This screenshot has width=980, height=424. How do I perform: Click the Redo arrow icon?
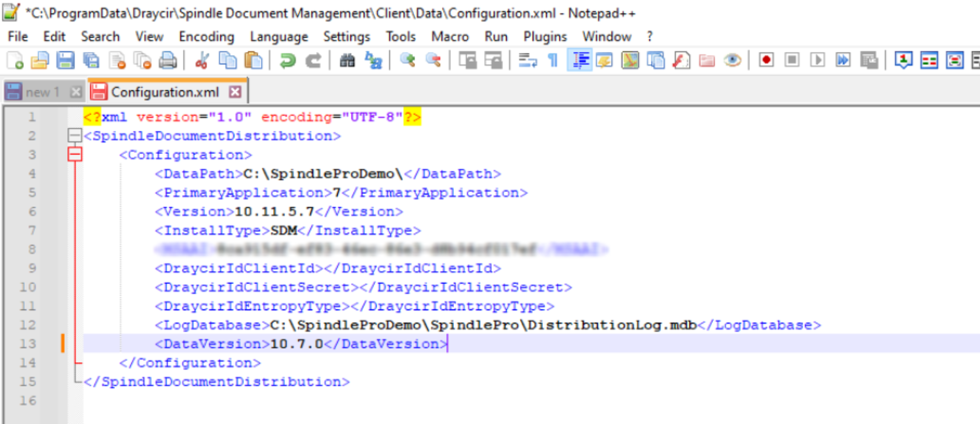[313, 60]
